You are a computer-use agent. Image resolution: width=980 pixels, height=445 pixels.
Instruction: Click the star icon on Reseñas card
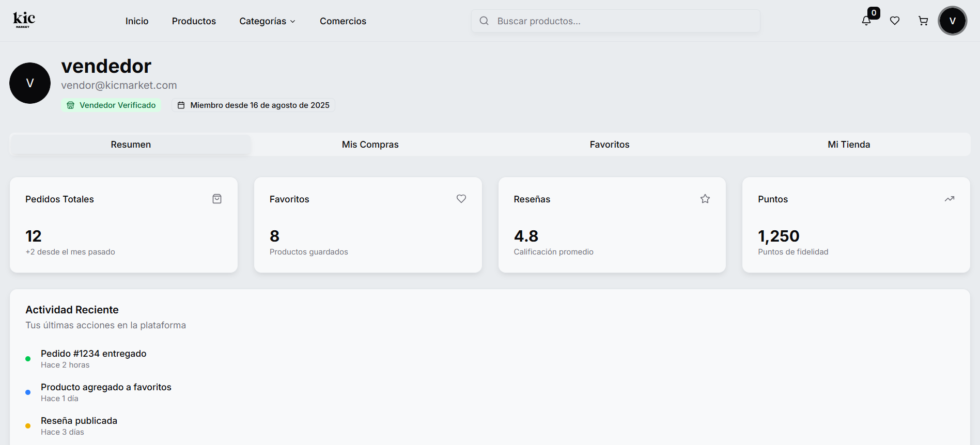click(x=705, y=199)
